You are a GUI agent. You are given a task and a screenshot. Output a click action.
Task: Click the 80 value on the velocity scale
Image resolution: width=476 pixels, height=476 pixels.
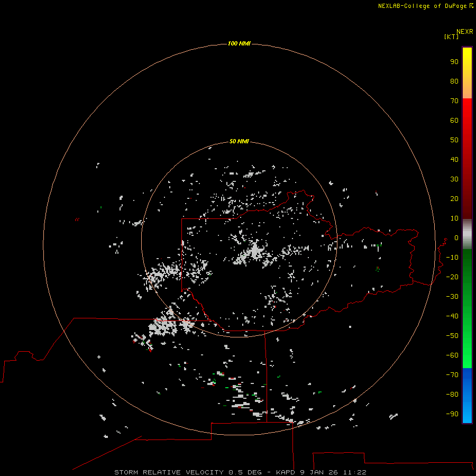(454, 81)
